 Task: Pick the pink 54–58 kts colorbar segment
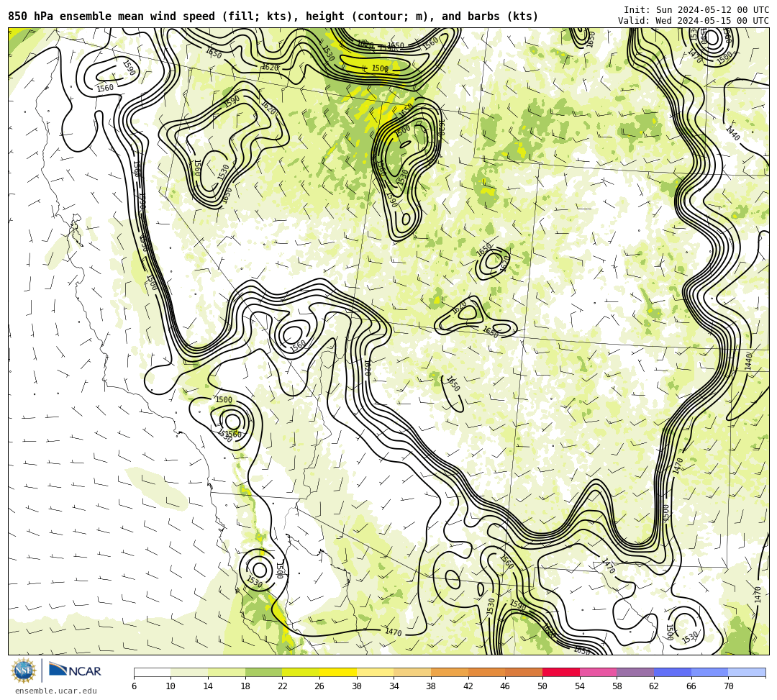click(598, 672)
